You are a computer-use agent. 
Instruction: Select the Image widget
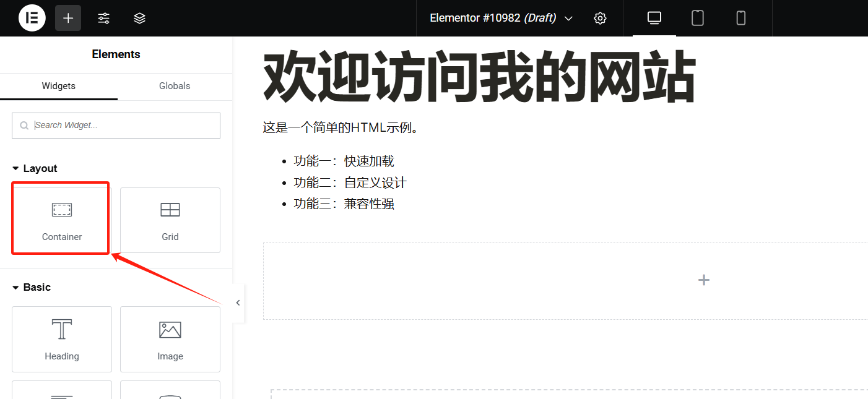pos(170,339)
